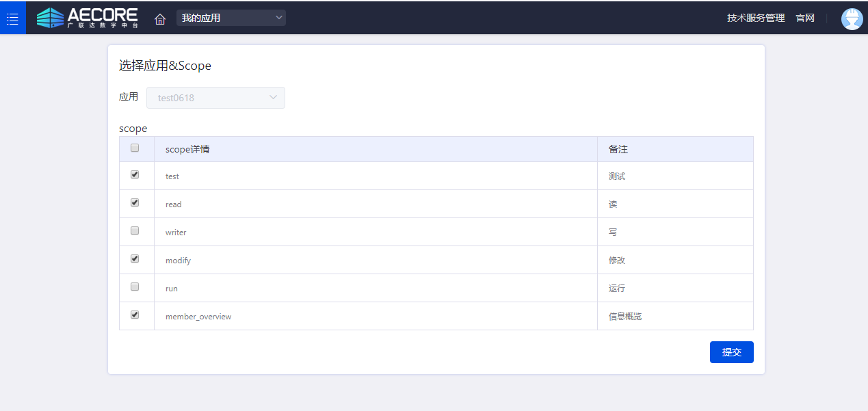The width and height of the screenshot is (868, 411).
Task: Open the 应用 test0618 selector
Action: point(209,98)
